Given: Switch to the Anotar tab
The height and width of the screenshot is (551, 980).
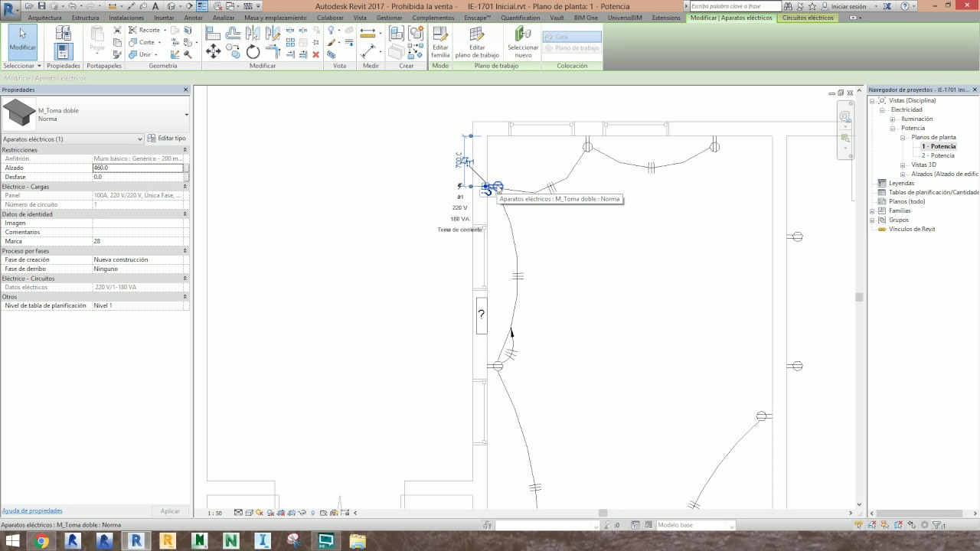Looking at the screenshot, I should (x=194, y=18).
